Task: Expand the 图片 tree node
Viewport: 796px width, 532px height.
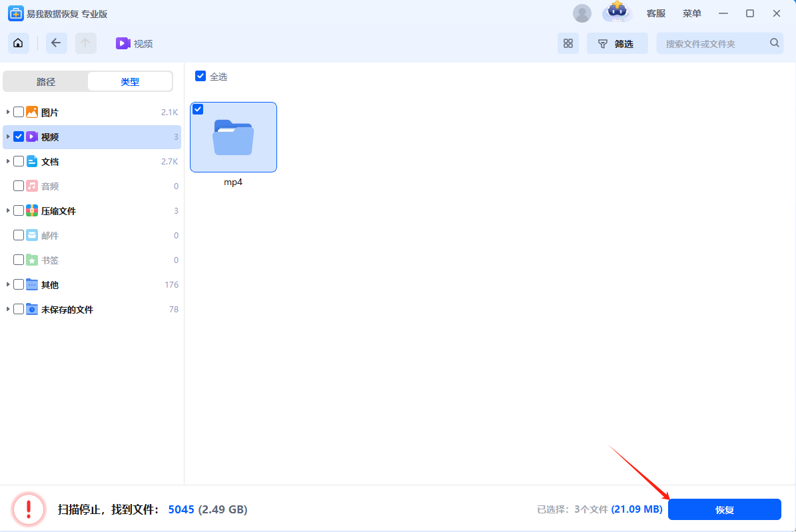Action: click(7, 112)
